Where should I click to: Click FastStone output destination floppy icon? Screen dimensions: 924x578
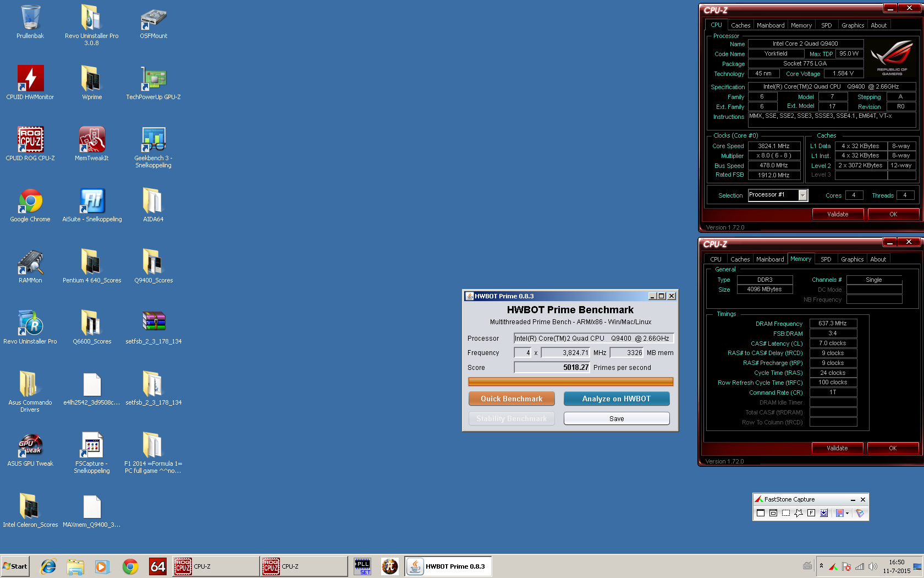coord(839,513)
